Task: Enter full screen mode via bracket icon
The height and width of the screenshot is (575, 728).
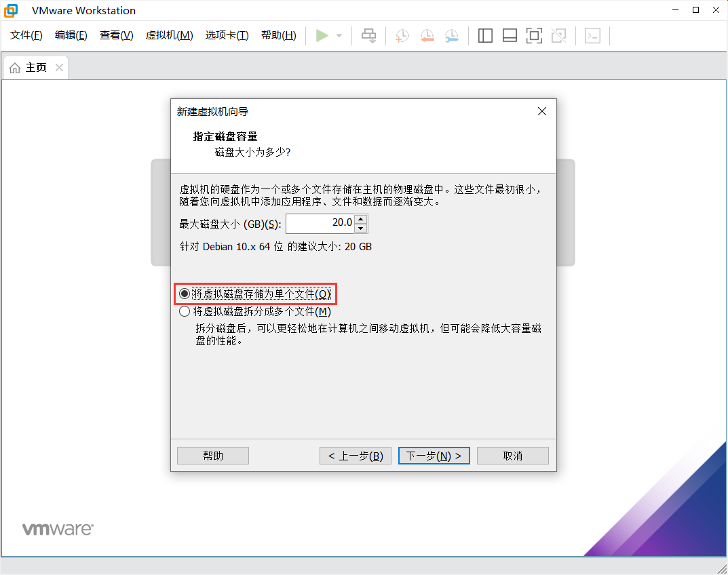Action: pos(534,35)
